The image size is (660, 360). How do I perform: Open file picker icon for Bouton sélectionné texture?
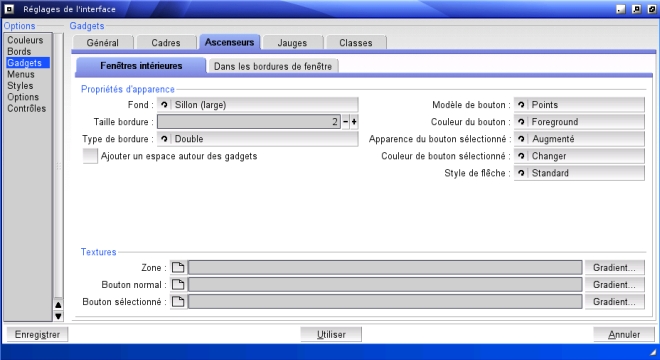pos(178,301)
